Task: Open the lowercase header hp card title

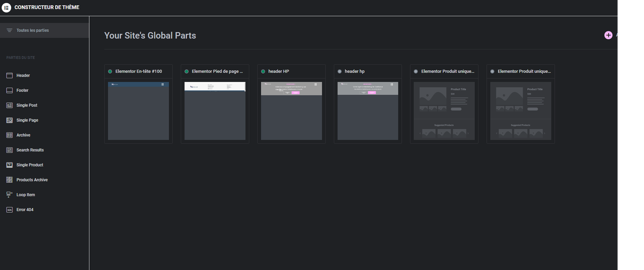Action: [x=355, y=71]
